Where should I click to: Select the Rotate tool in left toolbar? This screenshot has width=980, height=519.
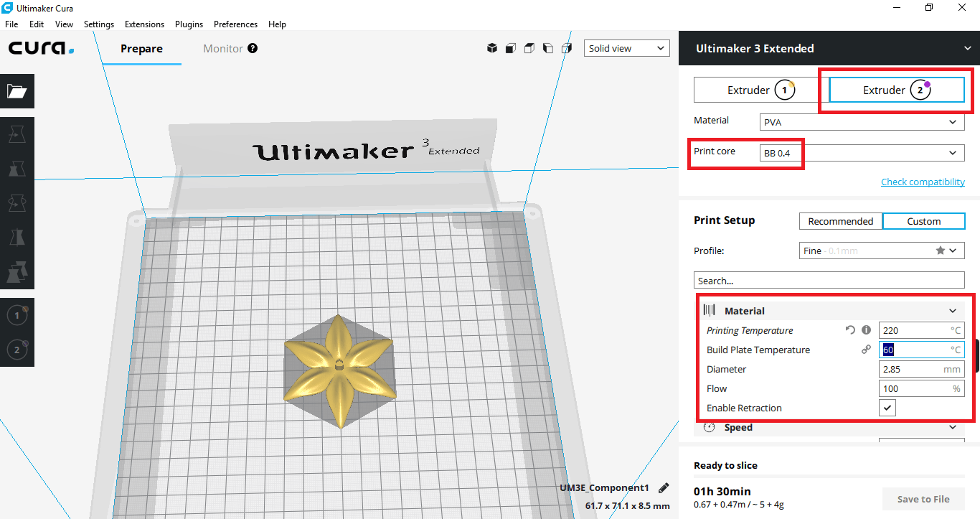point(17,203)
